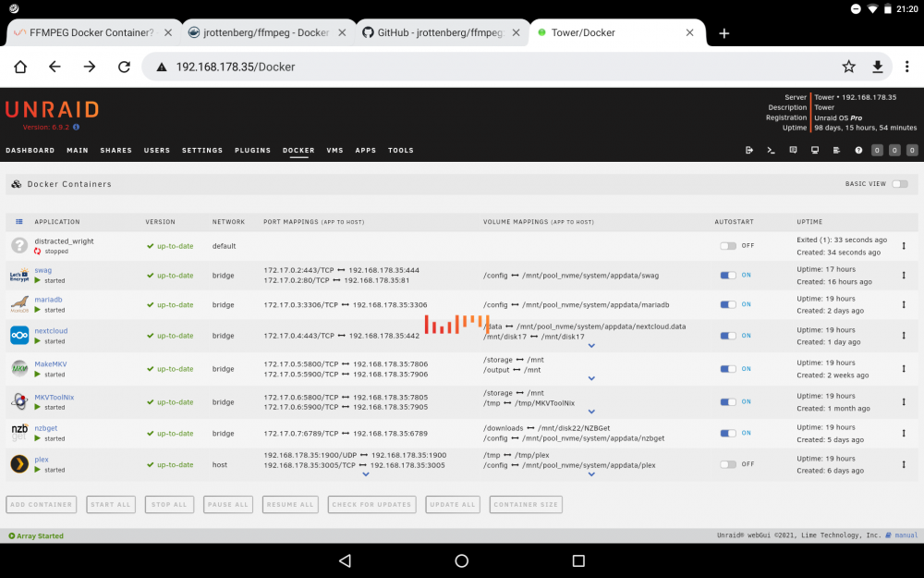The height and width of the screenshot is (578, 924).
Task: Disable autostart for MakeMKV
Action: coord(728,369)
